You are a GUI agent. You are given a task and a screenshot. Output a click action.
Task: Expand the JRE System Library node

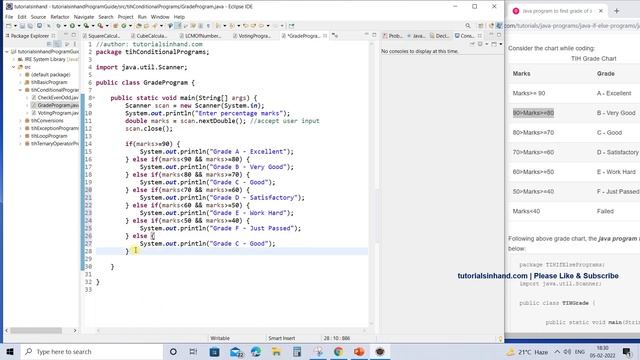pyautogui.click(x=13, y=60)
